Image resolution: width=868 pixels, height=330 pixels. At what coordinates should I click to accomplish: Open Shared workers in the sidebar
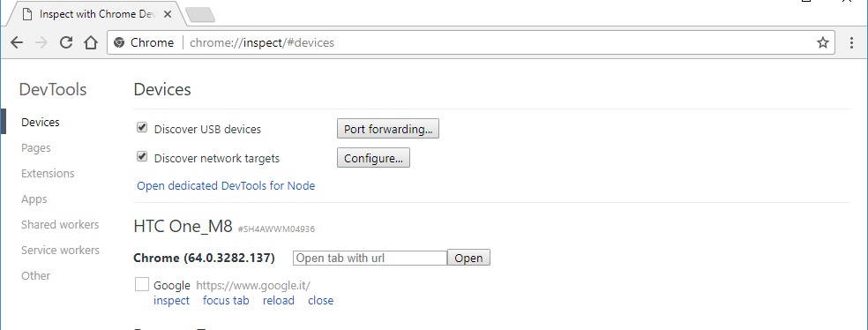click(60, 224)
